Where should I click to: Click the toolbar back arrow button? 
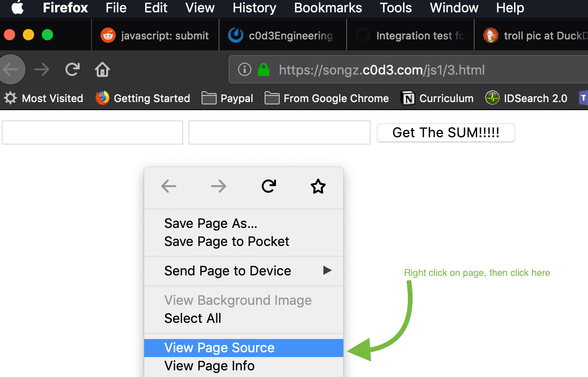coord(10,70)
